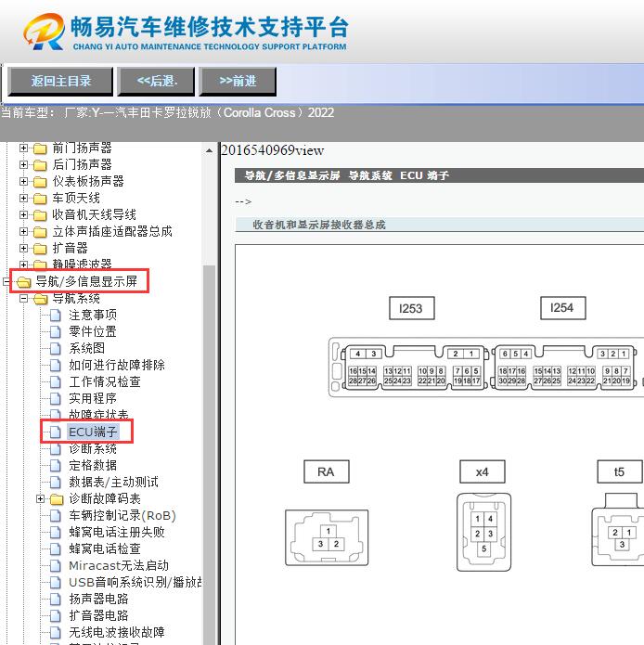Click the 导航/多信息显示屏 open folder icon
This screenshot has width=644, height=645.
click(x=23, y=282)
